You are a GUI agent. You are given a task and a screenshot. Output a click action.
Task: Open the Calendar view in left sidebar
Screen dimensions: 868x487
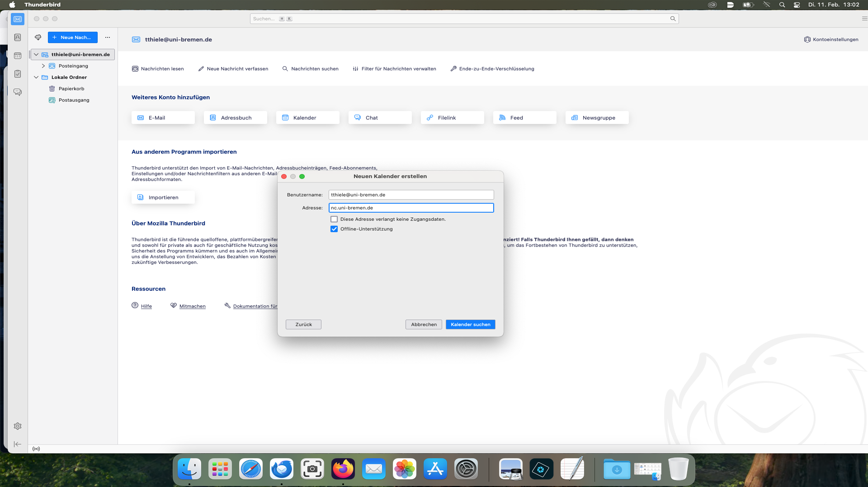[18, 56]
